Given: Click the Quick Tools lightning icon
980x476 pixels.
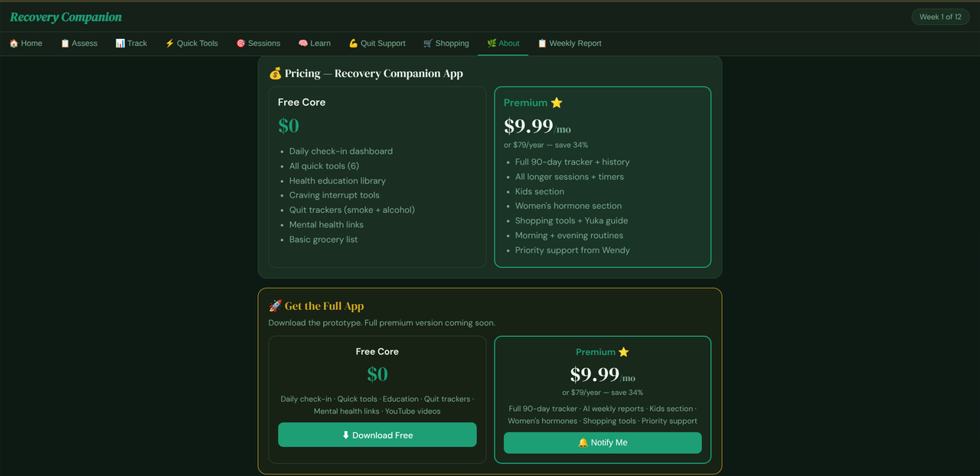Looking at the screenshot, I should pyautogui.click(x=170, y=44).
